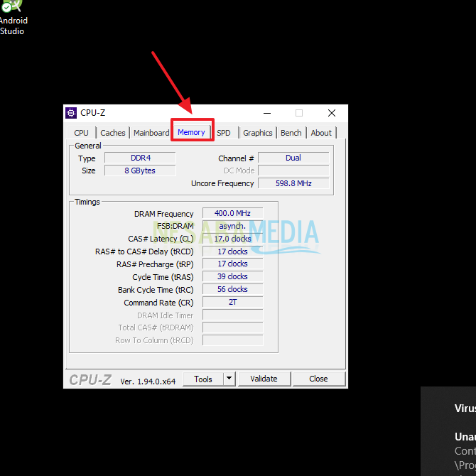Open the CPU tab

tap(81, 133)
